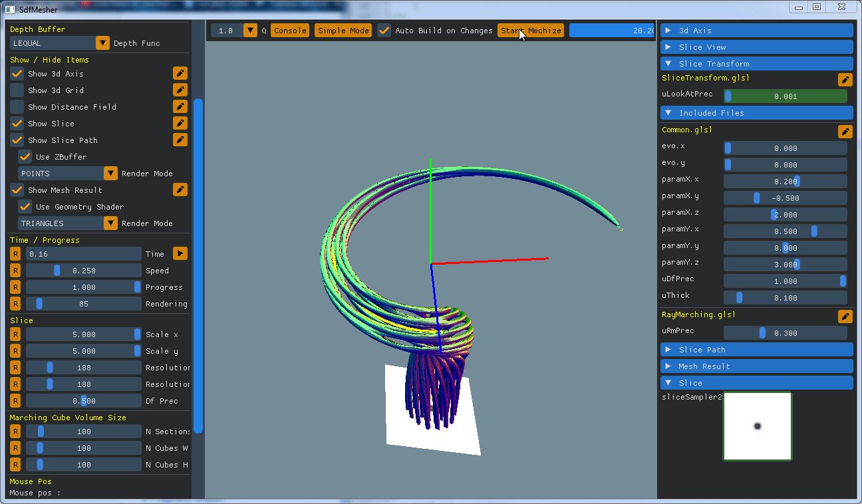Image resolution: width=862 pixels, height=504 pixels.
Task: Click the edit pencil for Show Slice Path
Action: [x=180, y=140]
